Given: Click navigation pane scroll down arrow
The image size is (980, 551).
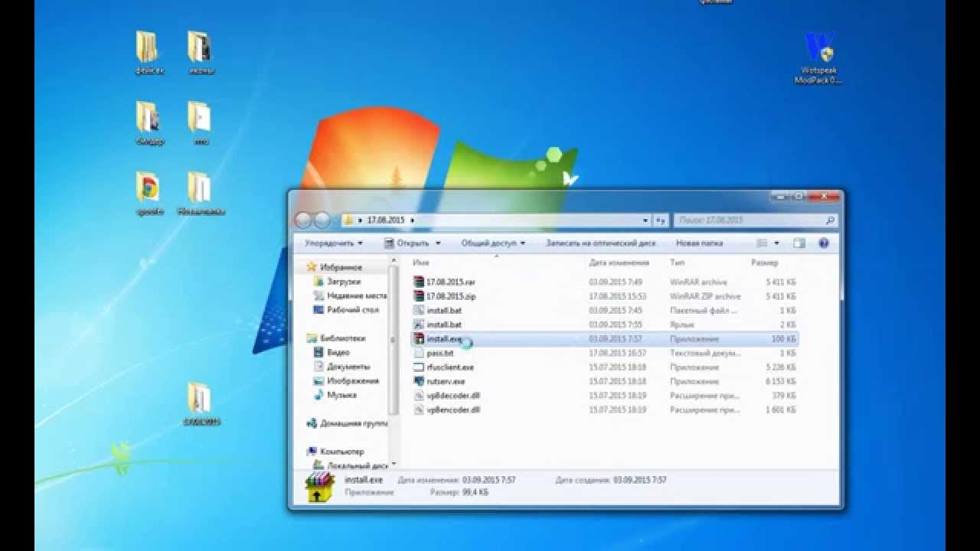Looking at the screenshot, I should 394,464.
